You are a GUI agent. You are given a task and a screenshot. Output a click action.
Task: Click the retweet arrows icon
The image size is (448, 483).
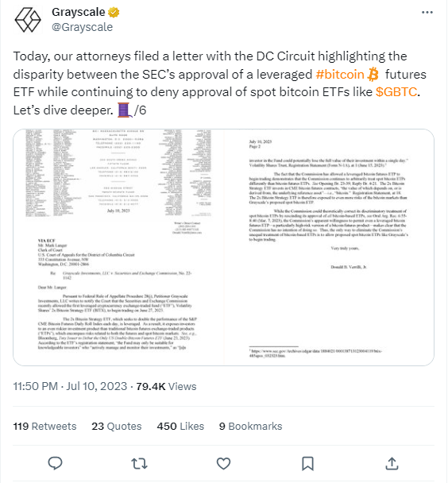[x=139, y=463]
